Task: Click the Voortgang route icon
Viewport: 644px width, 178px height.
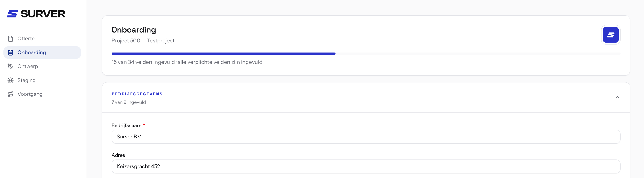Action: (11, 94)
